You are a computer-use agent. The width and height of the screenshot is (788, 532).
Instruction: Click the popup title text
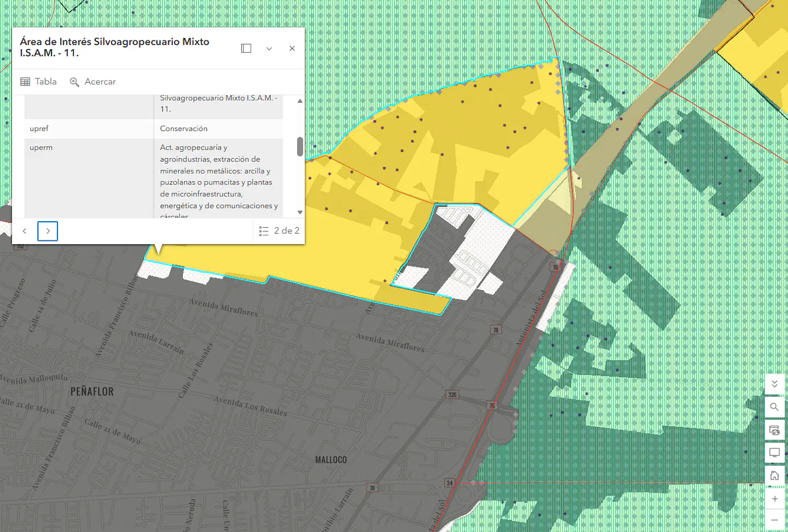(x=114, y=47)
